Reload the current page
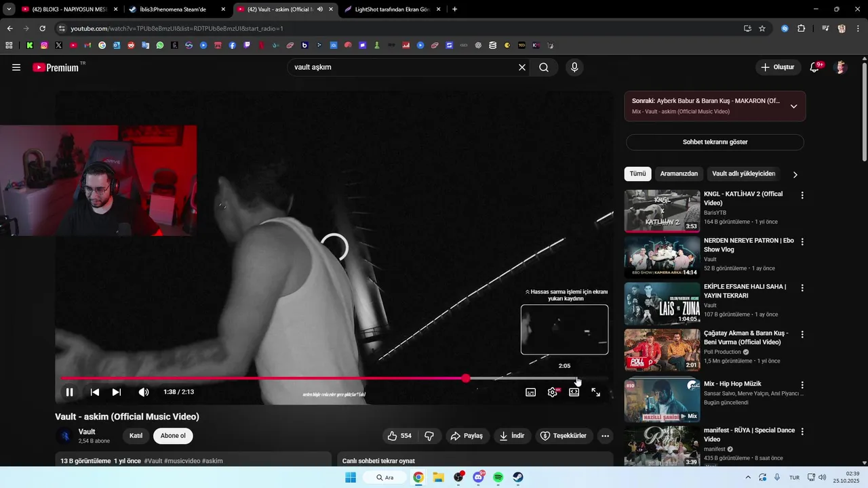The width and height of the screenshot is (868, 488). tap(42, 28)
